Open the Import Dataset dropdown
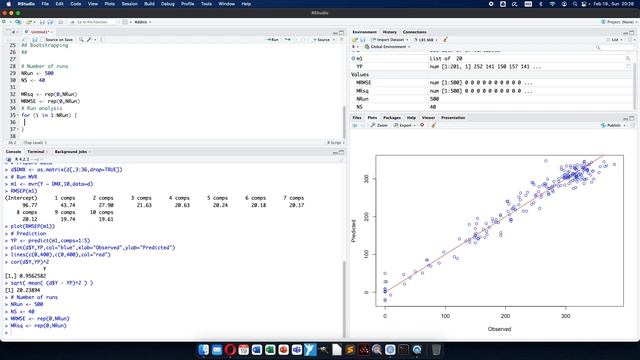640x360 pixels. pos(390,40)
